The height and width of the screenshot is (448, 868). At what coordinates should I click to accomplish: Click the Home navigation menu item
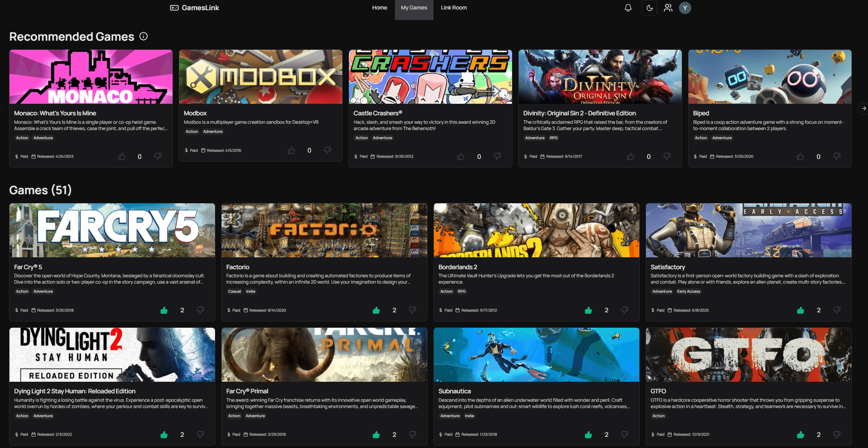[x=379, y=7]
